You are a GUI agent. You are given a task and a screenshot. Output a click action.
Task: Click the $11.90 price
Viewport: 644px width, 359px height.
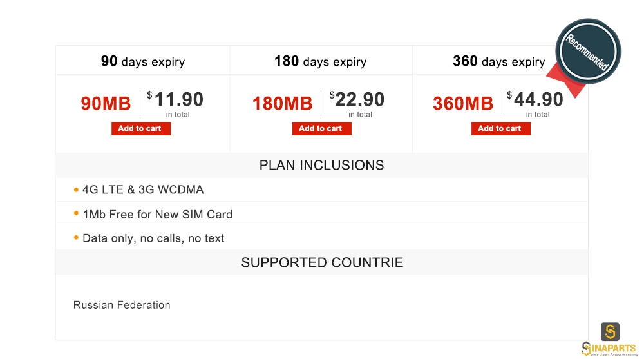click(175, 99)
